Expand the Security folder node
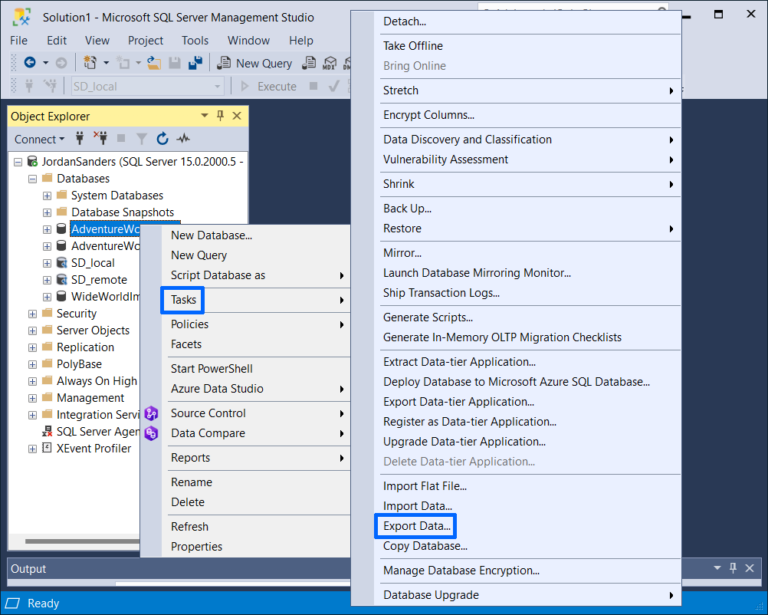Screen dimensions: 768x615 pos(32,314)
